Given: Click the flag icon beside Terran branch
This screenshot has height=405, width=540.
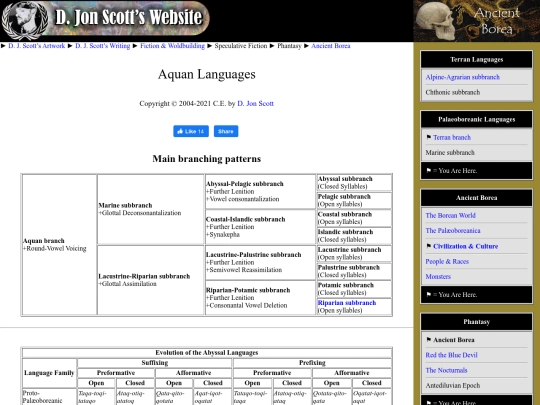Looking at the screenshot, I should coord(428,137).
